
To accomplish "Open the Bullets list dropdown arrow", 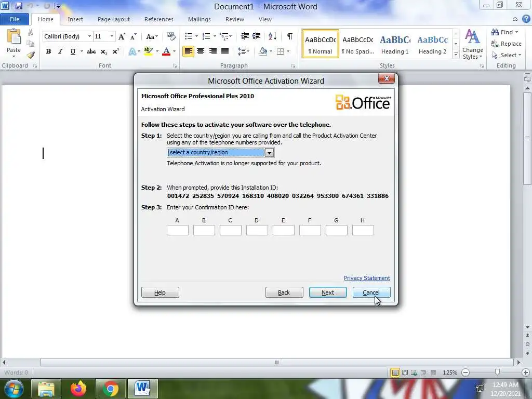I will [196, 36].
